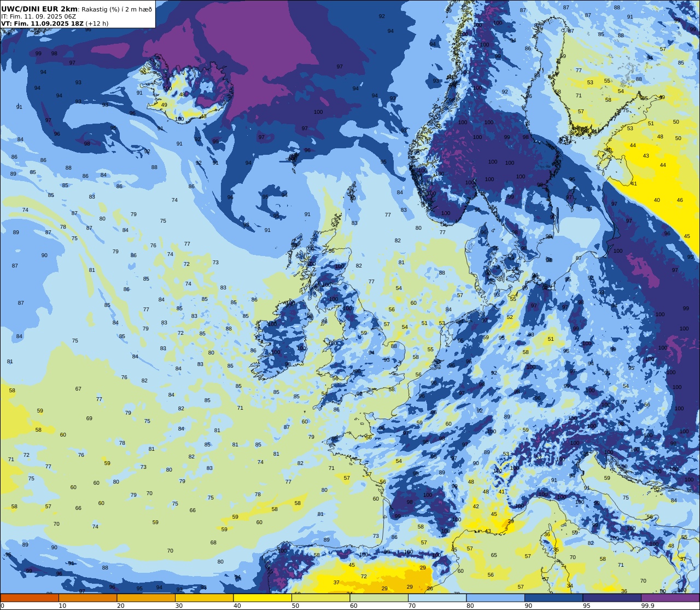This screenshot has width=700, height=610.
Task: Click the '99.9' tick label on the legend
Action: [647, 606]
